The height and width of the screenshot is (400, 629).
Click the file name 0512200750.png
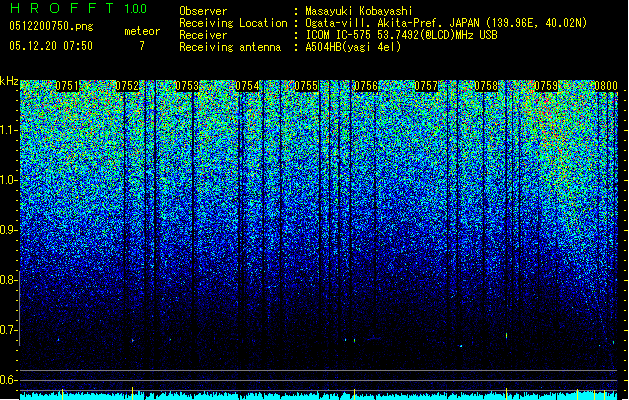pyautogui.click(x=51, y=26)
